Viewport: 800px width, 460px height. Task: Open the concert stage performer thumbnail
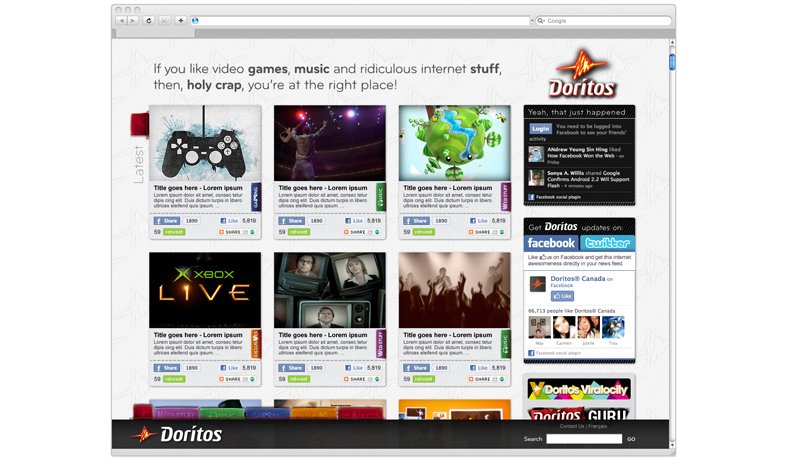pyautogui.click(x=330, y=143)
